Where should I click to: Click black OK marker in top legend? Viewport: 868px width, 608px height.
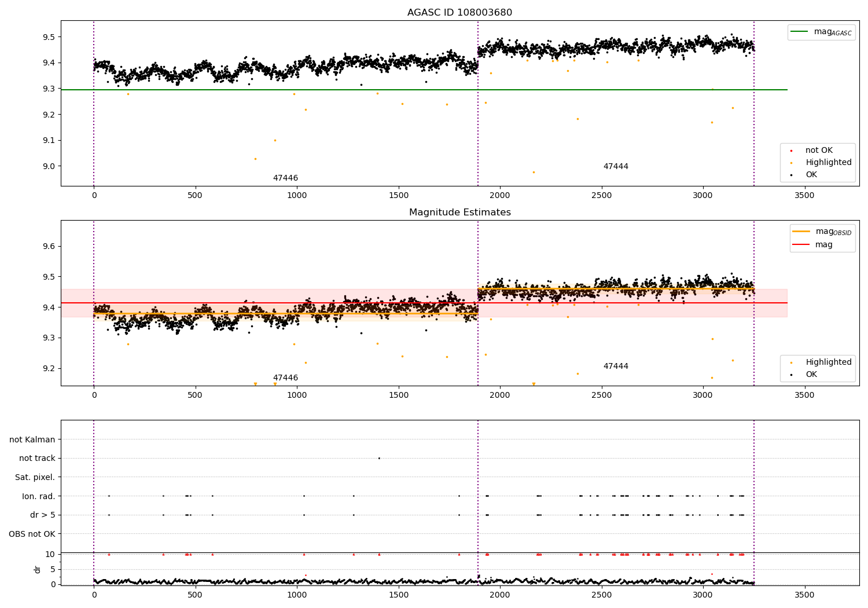click(x=791, y=175)
